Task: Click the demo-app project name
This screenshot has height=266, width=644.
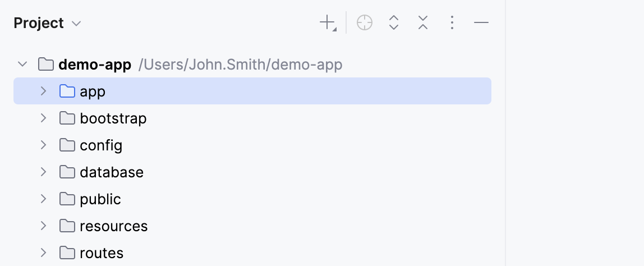Action: tap(94, 65)
